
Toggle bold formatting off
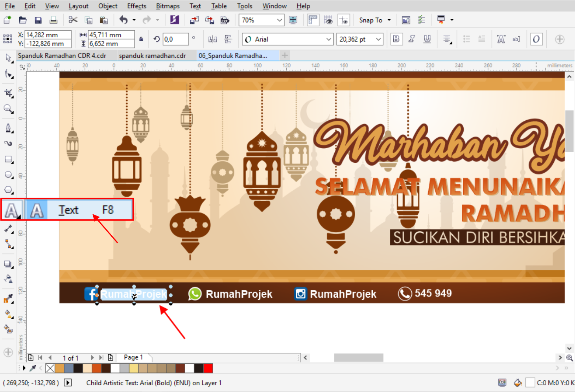396,39
